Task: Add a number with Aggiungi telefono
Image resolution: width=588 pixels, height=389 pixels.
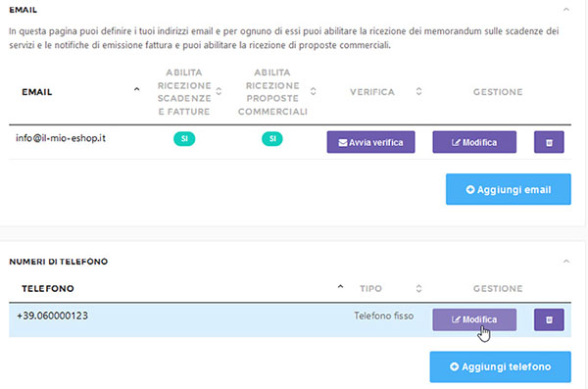Action: (x=500, y=366)
